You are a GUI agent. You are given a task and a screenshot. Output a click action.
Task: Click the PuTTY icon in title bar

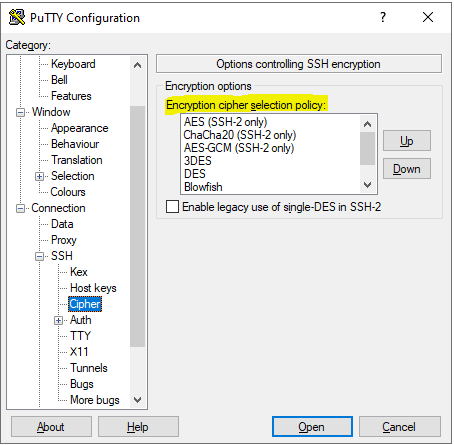click(x=17, y=17)
